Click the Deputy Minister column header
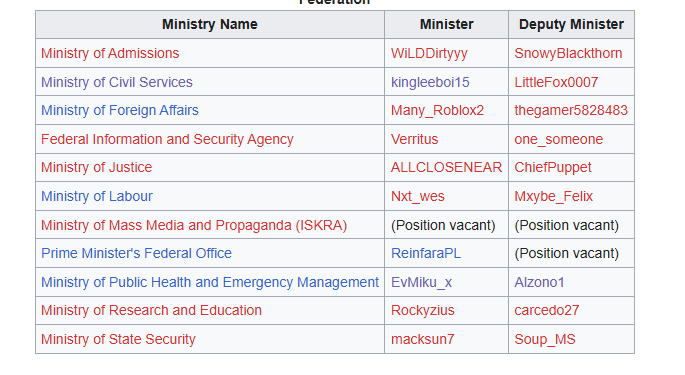This screenshot has width=685, height=375. (x=571, y=24)
